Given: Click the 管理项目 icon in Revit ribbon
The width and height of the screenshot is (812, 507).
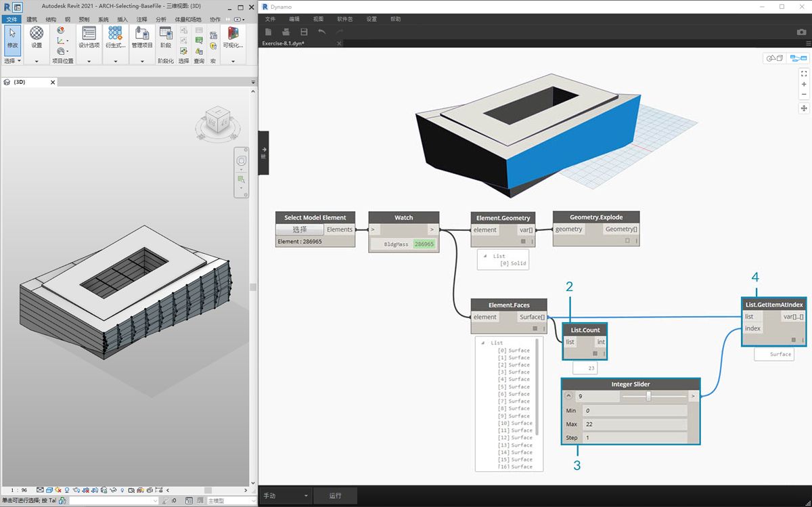Looking at the screenshot, I should (x=142, y=38).
